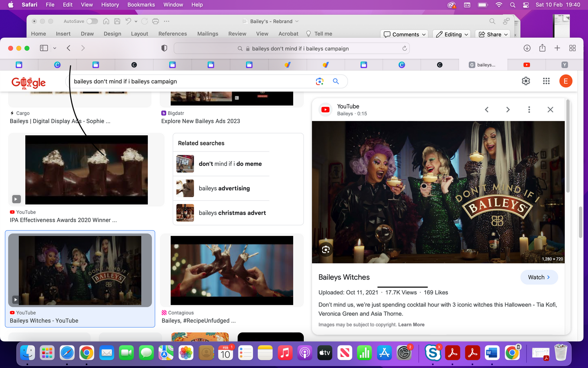Go forward in Safari
588x368 pixels.
[x=83, y=48]
